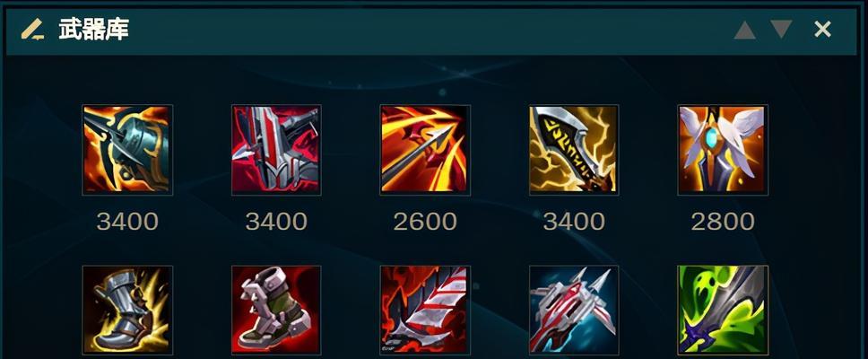
Task: Pick the flaming spear item priced 2600
Action: point(425,150)
